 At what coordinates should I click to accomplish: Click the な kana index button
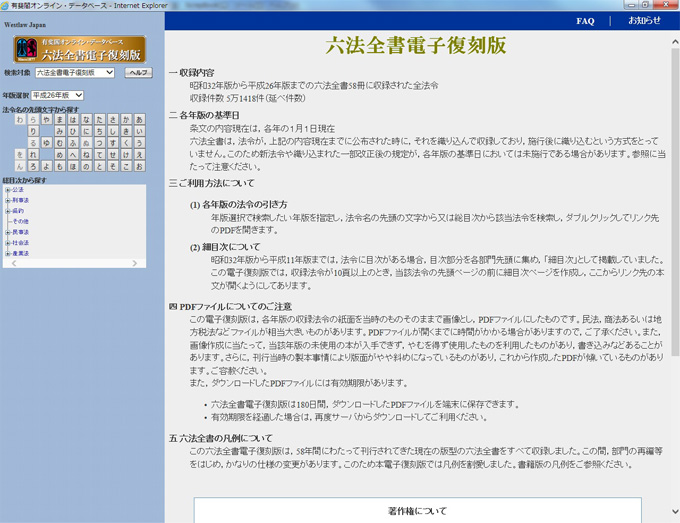(x=86, y=119)
